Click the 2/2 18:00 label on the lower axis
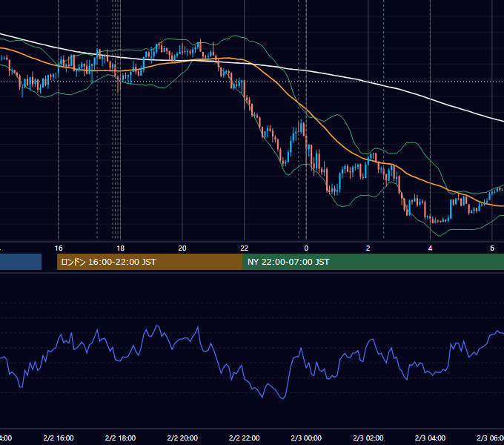Viewport: 504px width, 445px height. tap(120, 438)
